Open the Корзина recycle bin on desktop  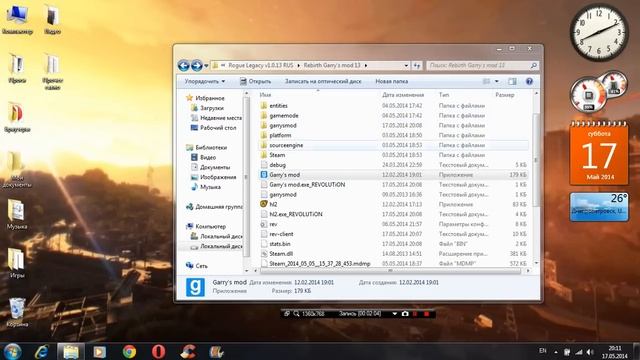pos(17,313)
